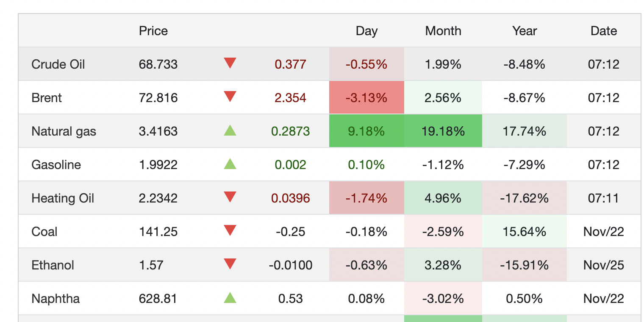This screenshot has width=644, height=322.
Task: Select the Coal price 141.25
Action: [x=158, y=232]
